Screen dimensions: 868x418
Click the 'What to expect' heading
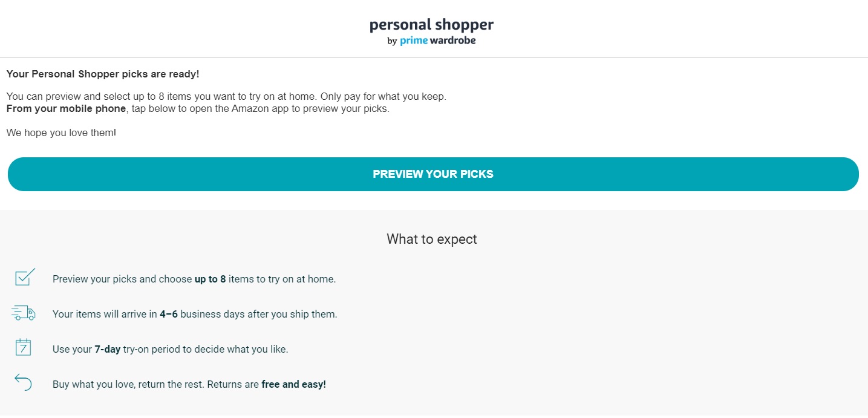point(432,239)
